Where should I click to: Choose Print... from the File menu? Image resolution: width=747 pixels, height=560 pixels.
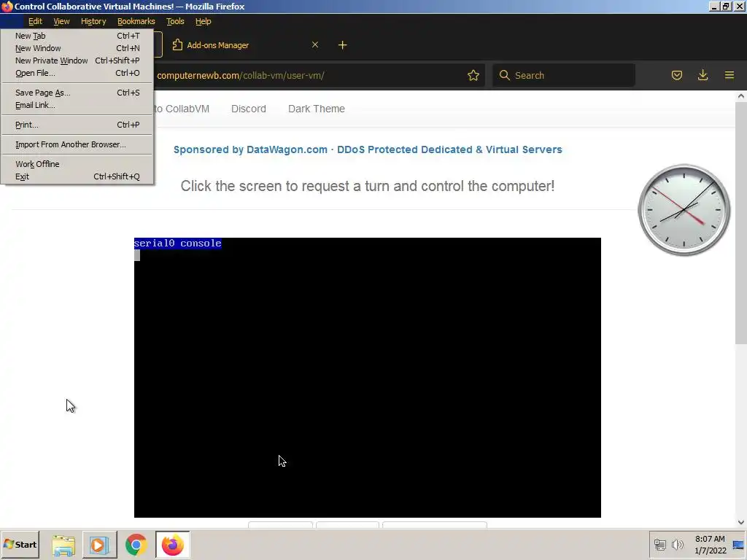77,125
